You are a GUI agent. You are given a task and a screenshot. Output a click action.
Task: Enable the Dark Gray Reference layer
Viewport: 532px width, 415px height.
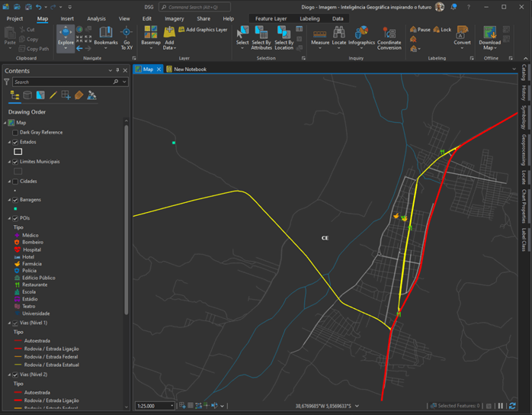(x=15, y=132)
